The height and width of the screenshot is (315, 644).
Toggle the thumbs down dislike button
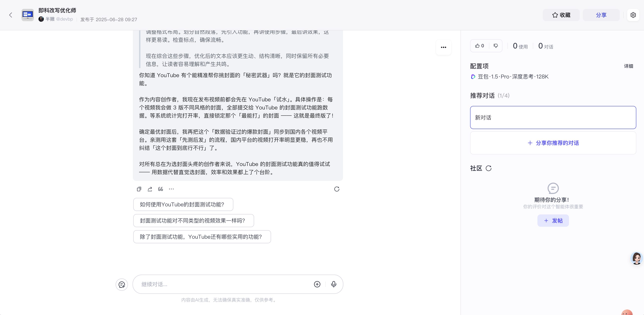click(x=496, y=46)
